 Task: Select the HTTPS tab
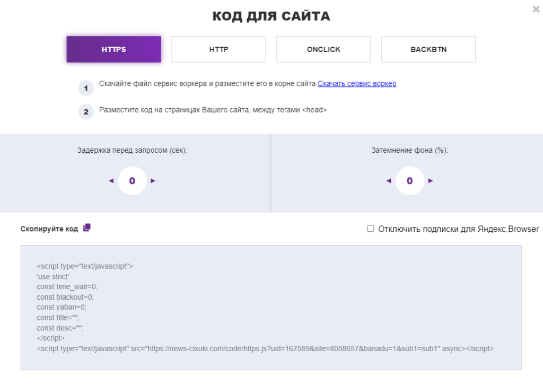point(114,49)
